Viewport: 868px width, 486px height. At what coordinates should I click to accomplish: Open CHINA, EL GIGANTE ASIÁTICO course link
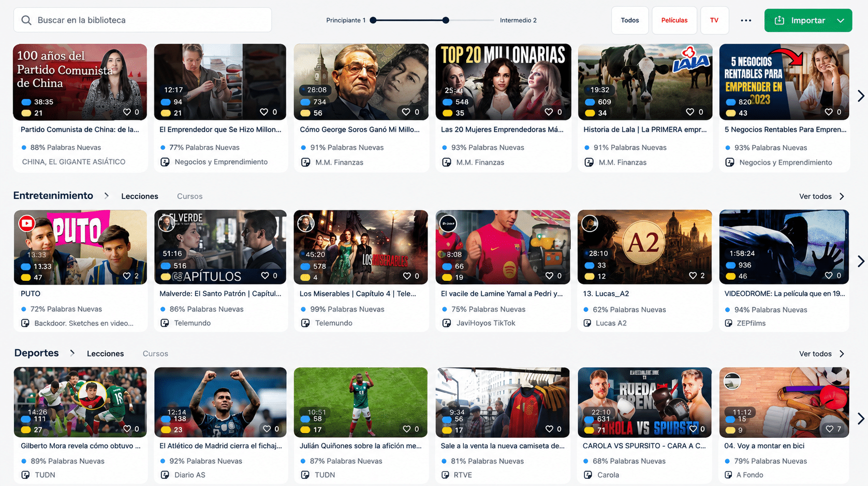click(x=73, y=162)
